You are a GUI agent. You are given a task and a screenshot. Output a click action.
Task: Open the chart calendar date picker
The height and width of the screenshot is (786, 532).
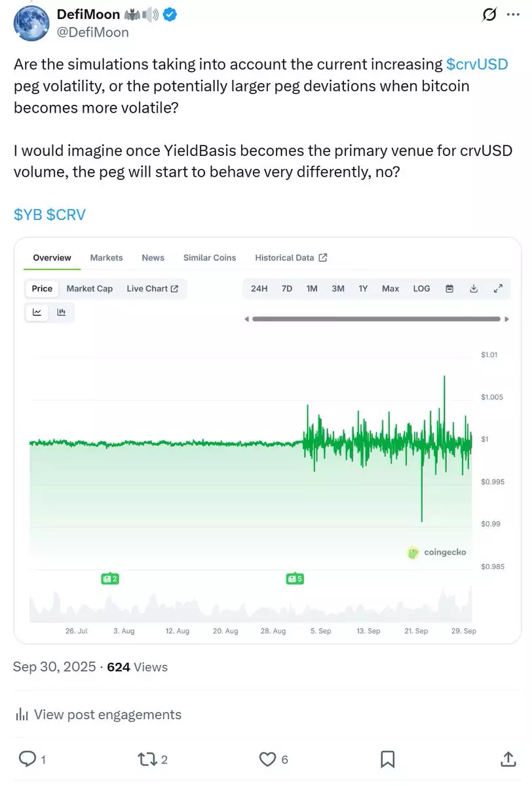pyautogui.click(x=449, y=289)
